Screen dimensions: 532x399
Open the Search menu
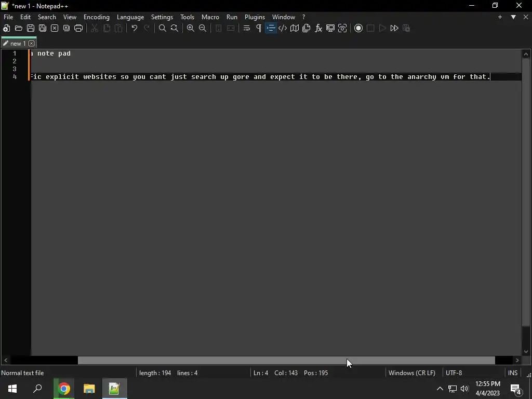[47, 17]
